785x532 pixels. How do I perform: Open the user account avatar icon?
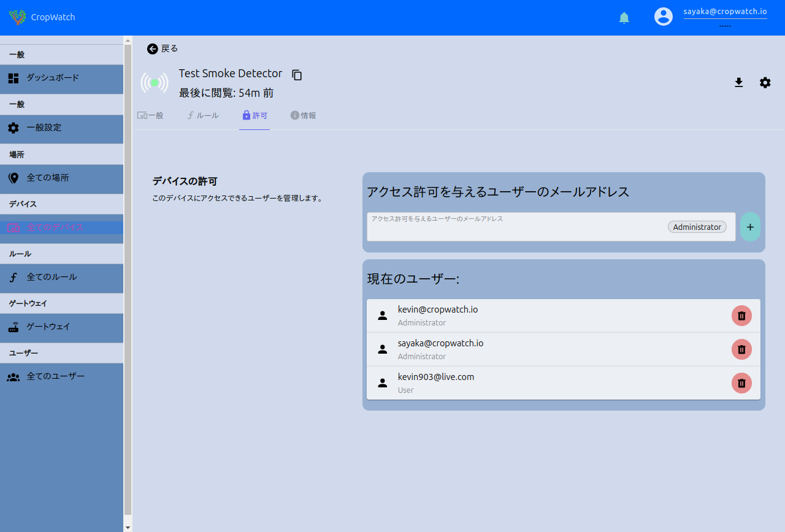tap(663, 17)
